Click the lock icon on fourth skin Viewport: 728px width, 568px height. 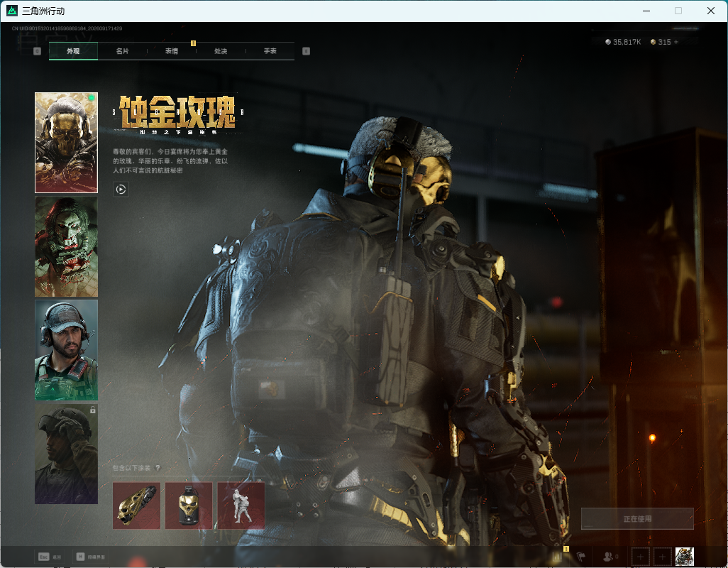pyautogui.click(x=92, y=410)
